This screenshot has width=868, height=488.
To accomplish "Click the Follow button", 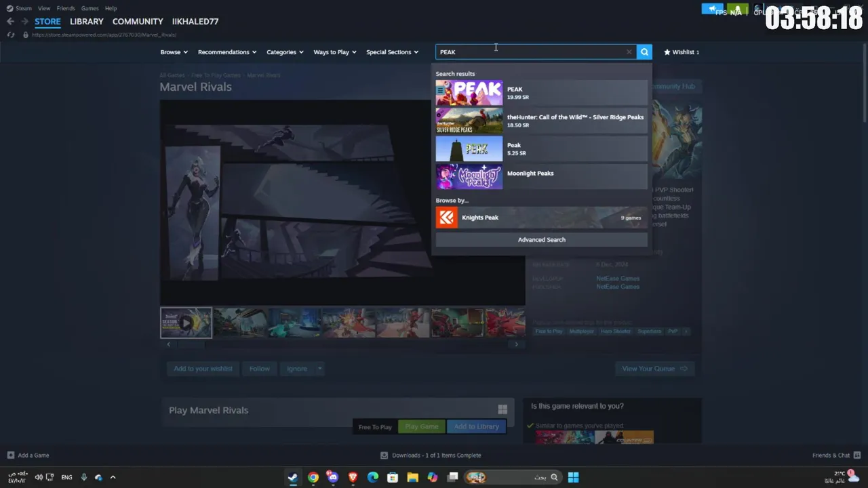I will click(259, 369).
